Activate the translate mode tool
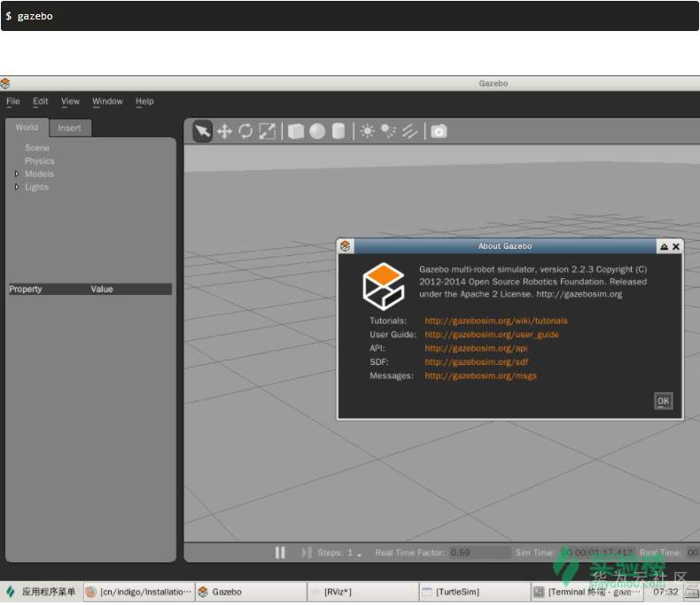This screenshot has width=700, height=605. point(224,132)
